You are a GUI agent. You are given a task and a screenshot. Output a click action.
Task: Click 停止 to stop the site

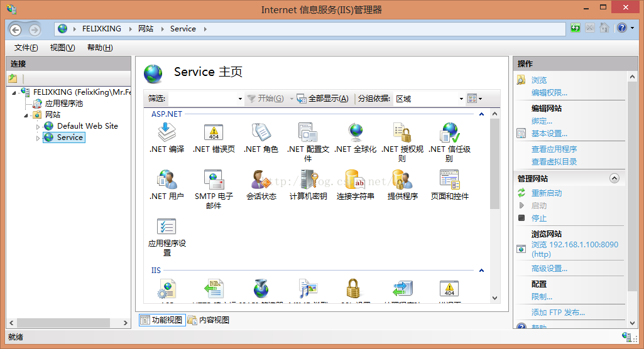point(539,218)
